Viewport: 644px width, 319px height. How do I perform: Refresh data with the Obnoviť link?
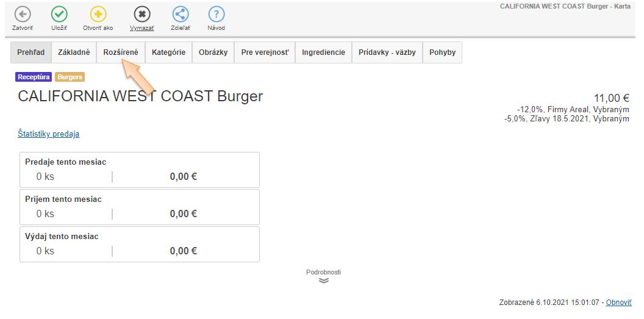point(618,303)
